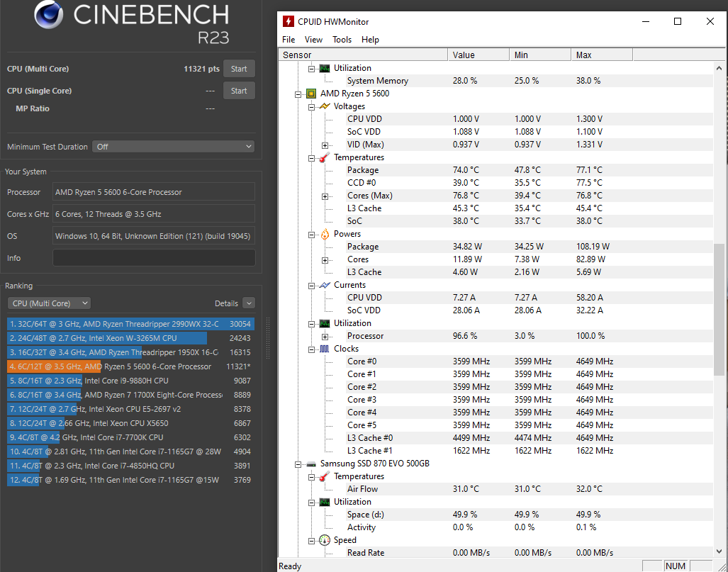Select the Core i9-9880H ranking row
The image size is (728, 572).
(130, 381)
